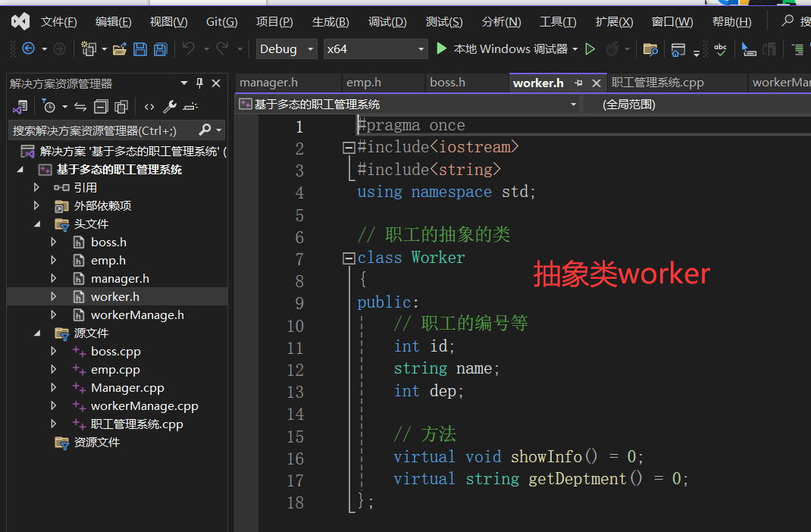Image resolution: width=811 pixels, height=532 pixels.
Task: Open the 调试(D) menu
Action: [387, 22]
